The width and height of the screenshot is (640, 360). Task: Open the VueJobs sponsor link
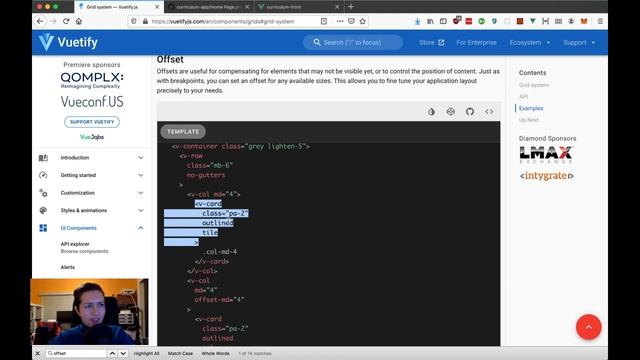pyautogui.click(x=92, y=137)
